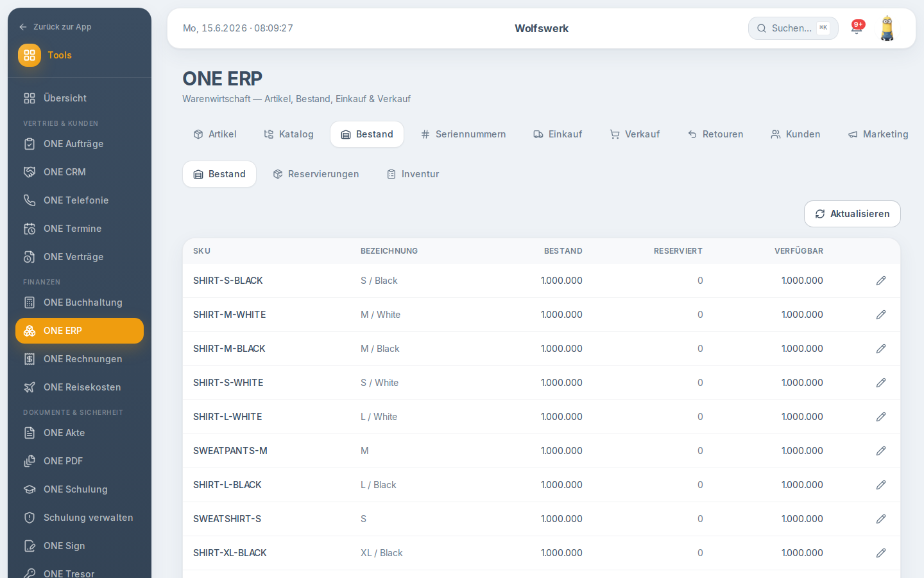Click the ONE Telefonie phone icon
This screenshot has width=924, height=578.
click(30, 200)
